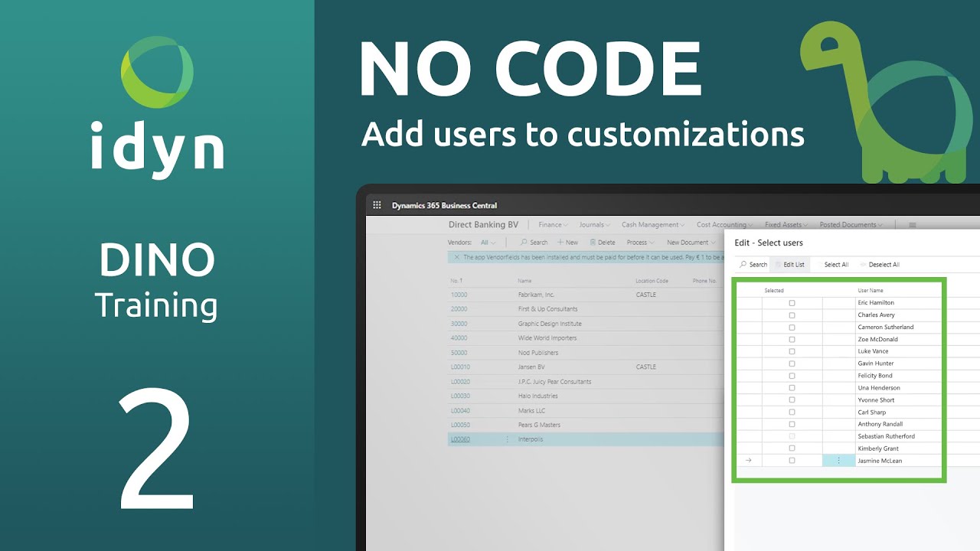Click Search in the Select users dialog
This screenshot has height=551, width=980.
(753, 265)
